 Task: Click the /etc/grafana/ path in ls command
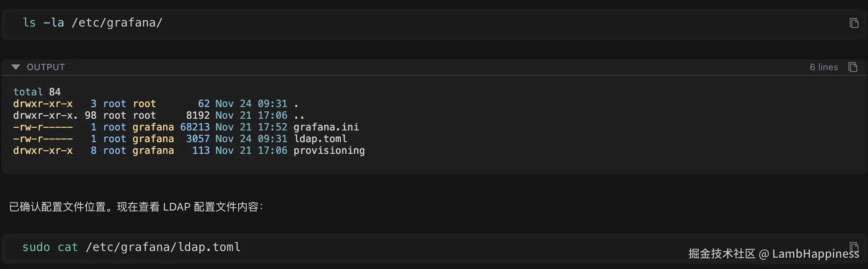(117, 23)
